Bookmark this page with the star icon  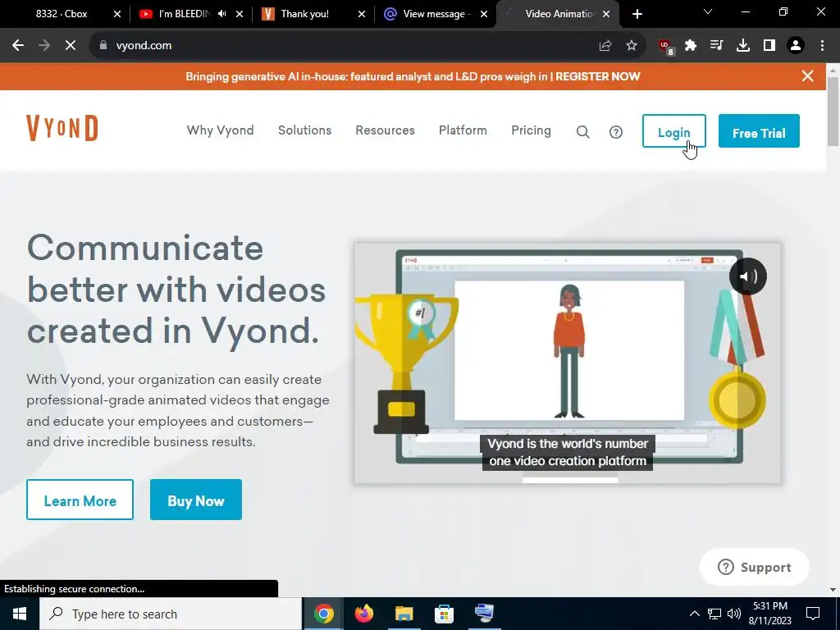(x=632, y=46)
